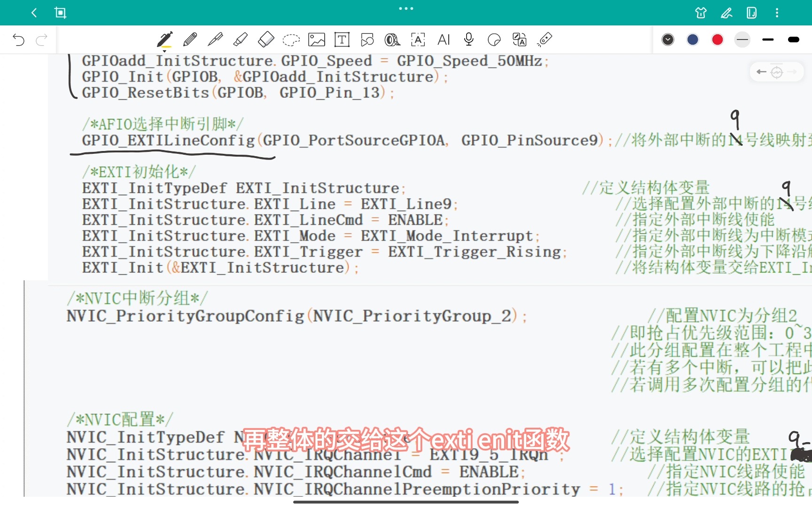Choose the highlighter marker tool

tap(241, 40)
